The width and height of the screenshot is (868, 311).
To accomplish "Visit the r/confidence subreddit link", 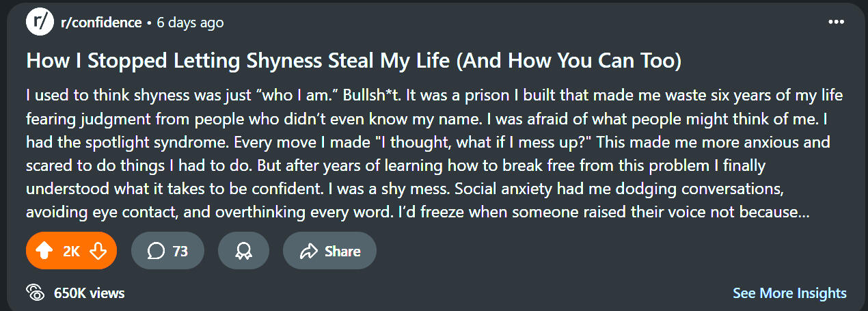I will [x=102, y=23].
